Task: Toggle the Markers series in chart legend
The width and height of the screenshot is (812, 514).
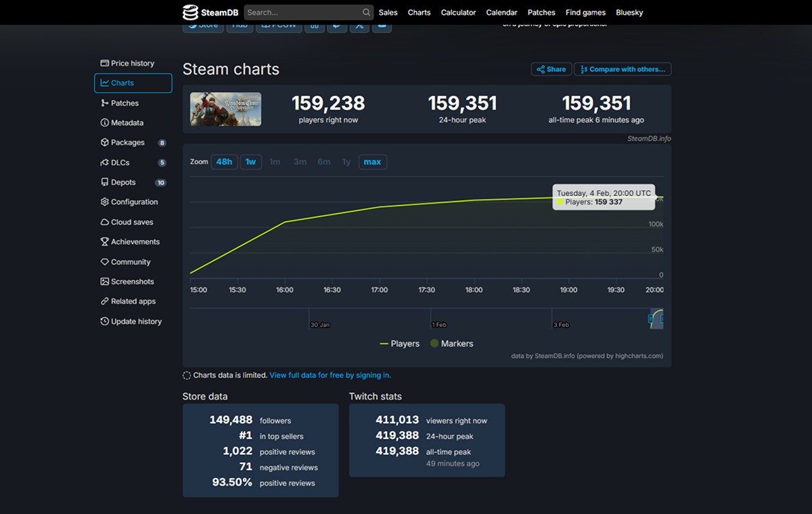Action: [452, 344]
